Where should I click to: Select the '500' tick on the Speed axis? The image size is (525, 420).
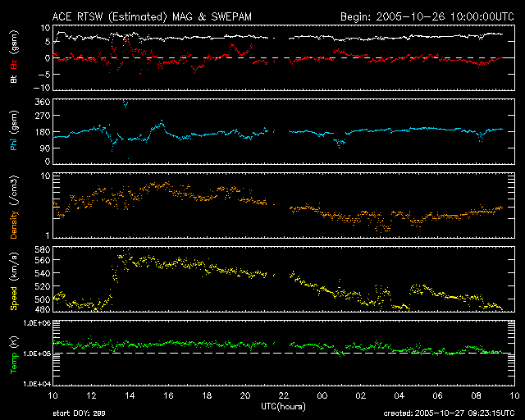[43, 299]
